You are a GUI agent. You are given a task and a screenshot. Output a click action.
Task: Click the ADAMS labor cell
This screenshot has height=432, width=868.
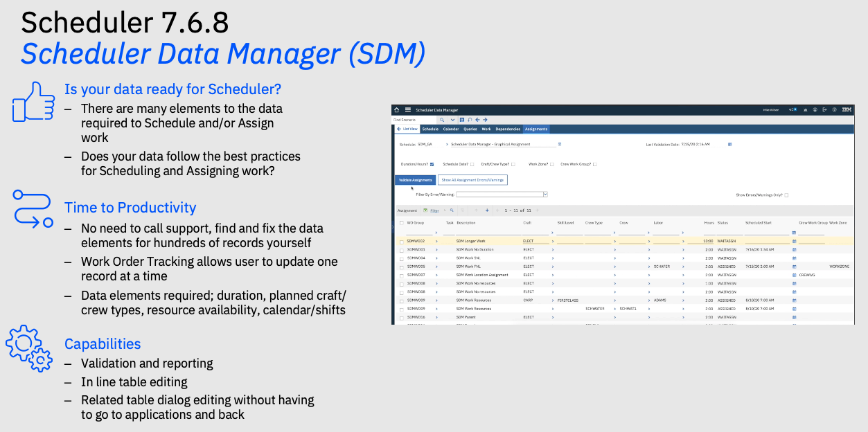pyautogui.click(x=660, y=300)
